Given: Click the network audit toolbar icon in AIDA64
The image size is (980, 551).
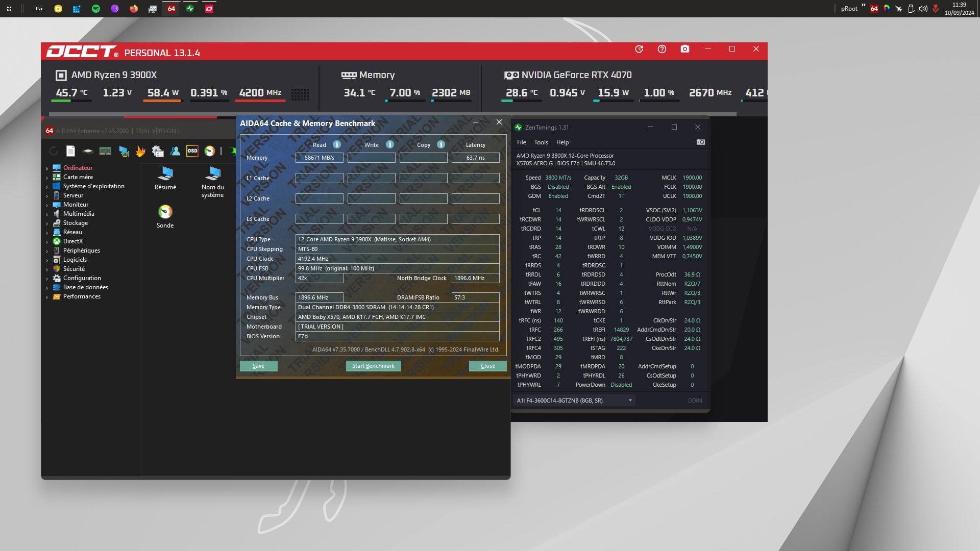Looking at the screenshot, I should coord(123,151).
